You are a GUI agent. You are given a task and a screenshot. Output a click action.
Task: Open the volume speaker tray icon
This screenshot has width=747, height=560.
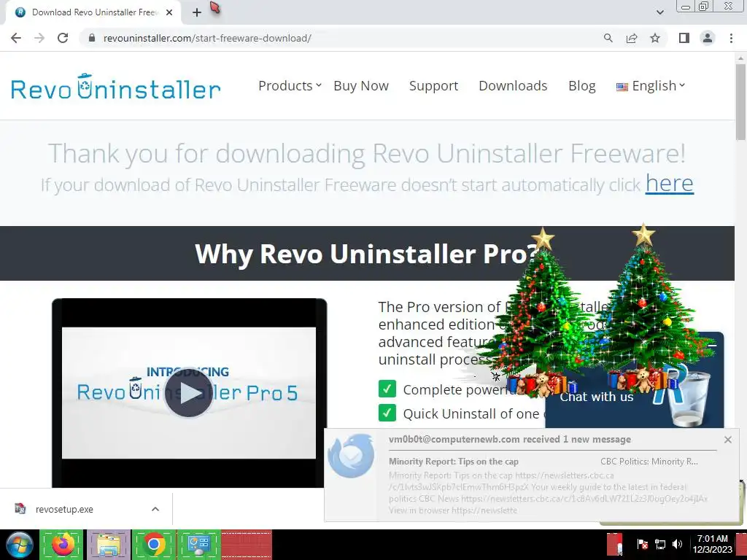pos(677,544)
